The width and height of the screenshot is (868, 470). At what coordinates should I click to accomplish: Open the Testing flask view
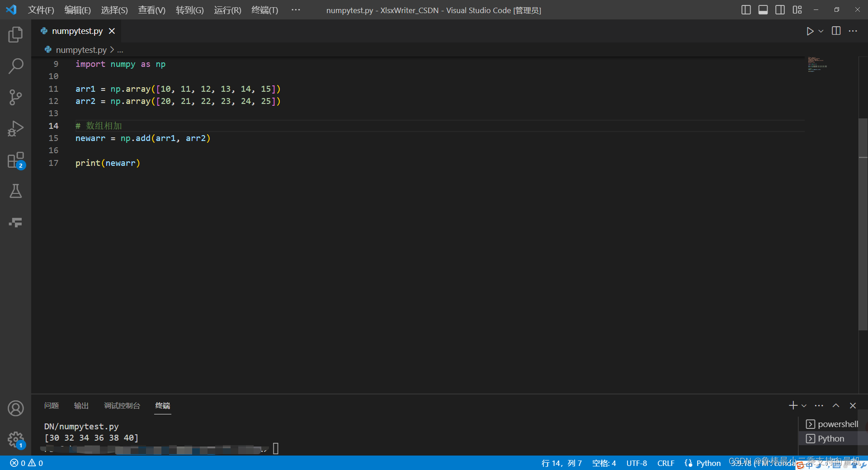pyautogui.click(x=15, y=191)
